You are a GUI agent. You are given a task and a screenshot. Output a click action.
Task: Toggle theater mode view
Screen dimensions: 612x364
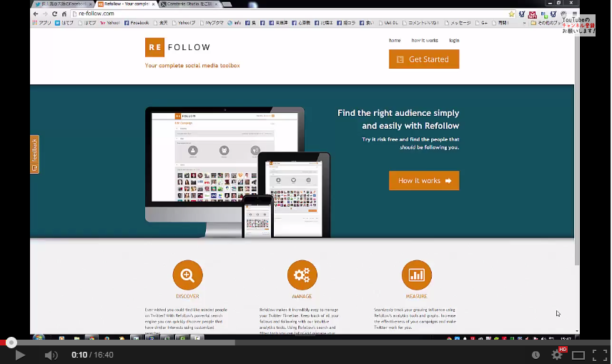[x=578, y=355]
